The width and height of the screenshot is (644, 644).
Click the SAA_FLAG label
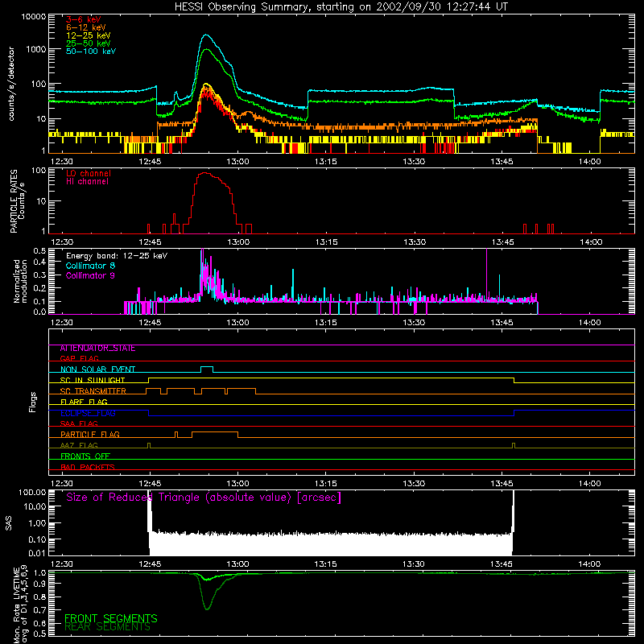click(x=79, y=423)
